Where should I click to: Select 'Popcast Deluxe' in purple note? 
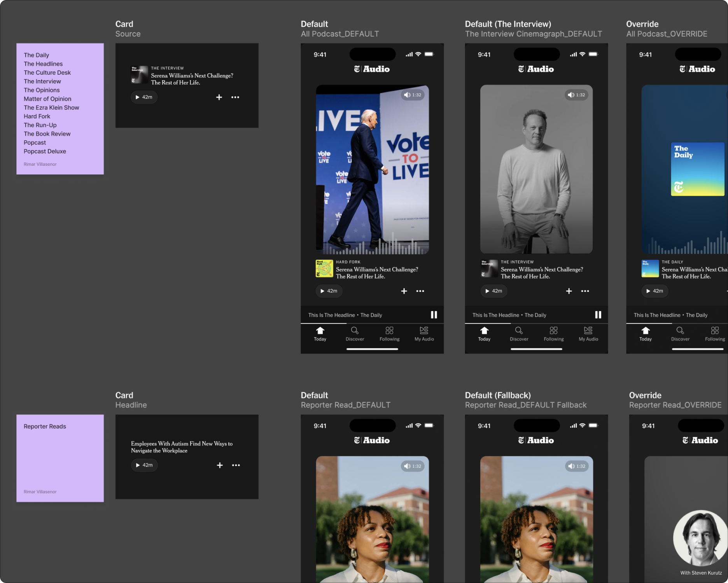point(45,151)
